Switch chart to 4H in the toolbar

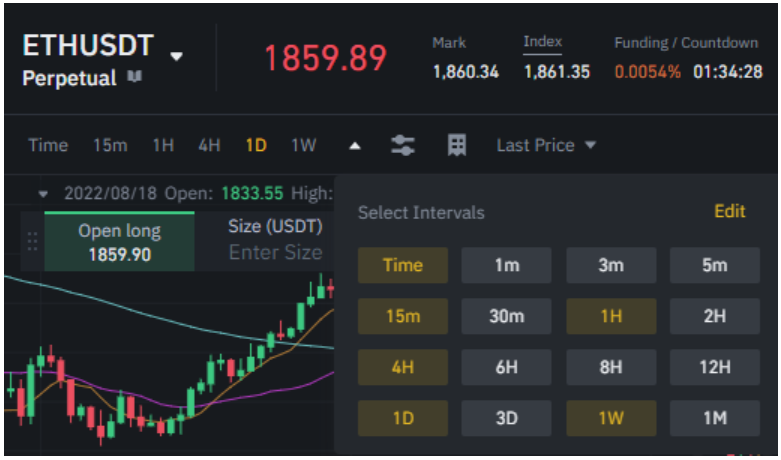(209, 145)
